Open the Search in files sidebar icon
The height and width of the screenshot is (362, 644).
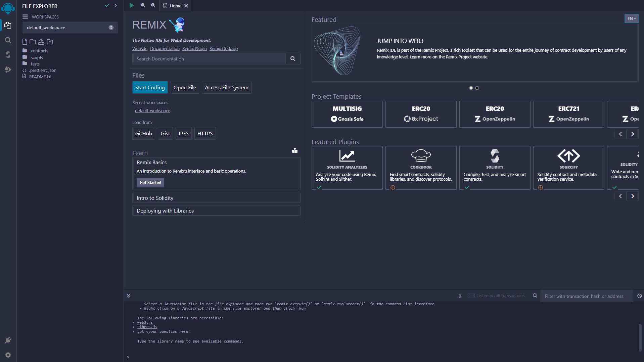coord(8,40)
